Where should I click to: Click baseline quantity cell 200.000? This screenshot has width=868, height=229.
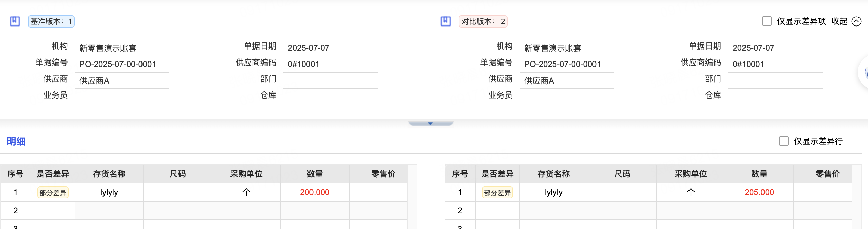point(315,192)
